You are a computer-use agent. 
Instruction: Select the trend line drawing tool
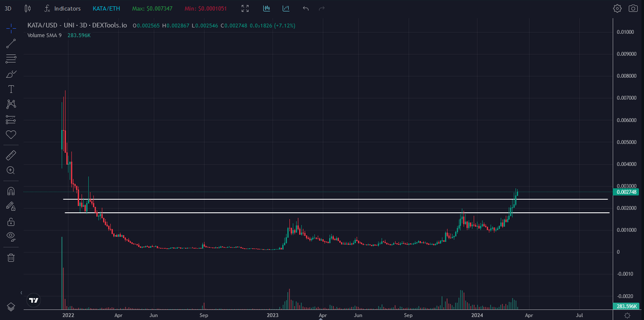tap(11, 43)
